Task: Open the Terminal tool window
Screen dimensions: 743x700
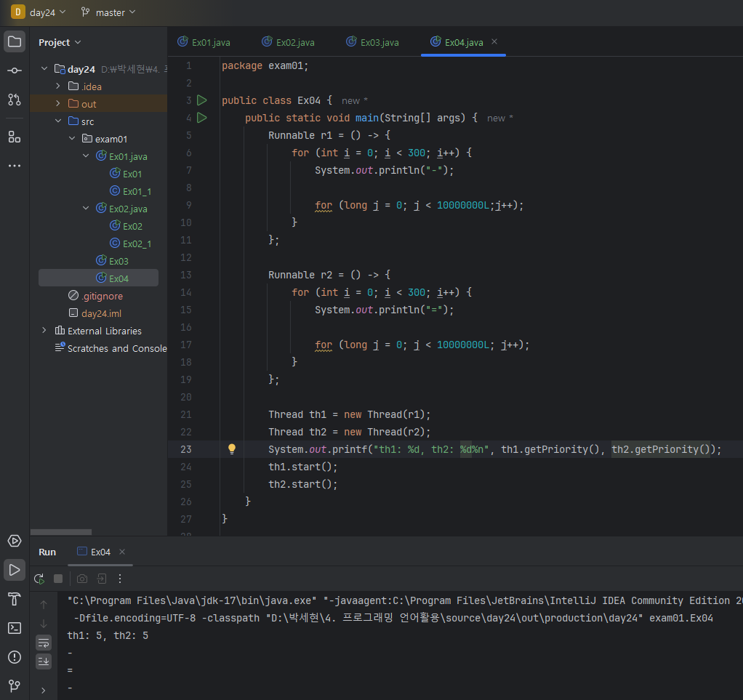Action: (x=15, y=628)
